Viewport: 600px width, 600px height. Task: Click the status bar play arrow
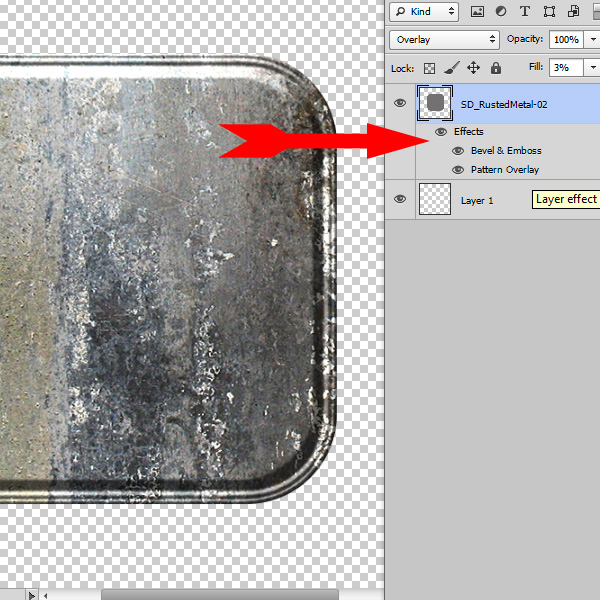(x=32, y=595)
